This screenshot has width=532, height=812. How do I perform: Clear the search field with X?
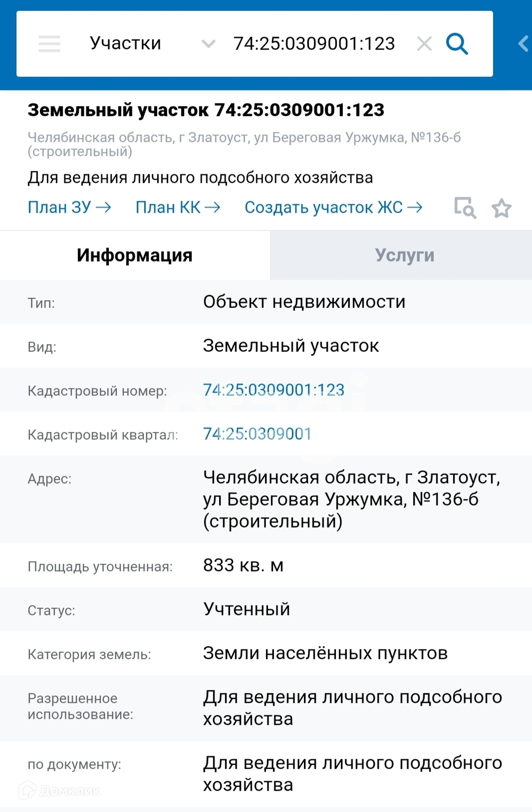[x=424, y=44]
